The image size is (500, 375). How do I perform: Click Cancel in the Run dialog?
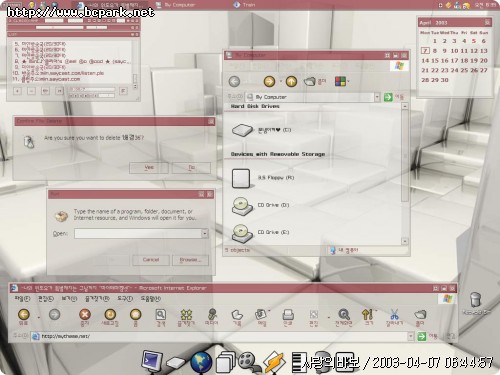click(x=151, y=260)
